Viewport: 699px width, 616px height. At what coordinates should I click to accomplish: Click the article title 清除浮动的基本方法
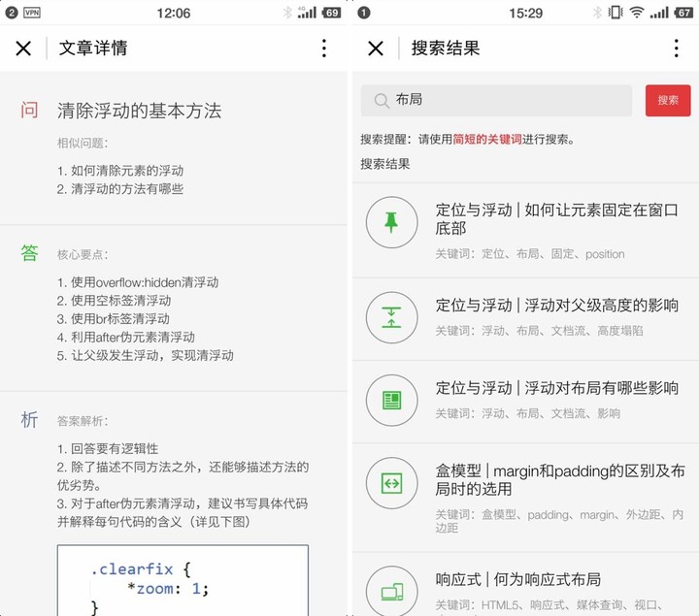(139, 111)
